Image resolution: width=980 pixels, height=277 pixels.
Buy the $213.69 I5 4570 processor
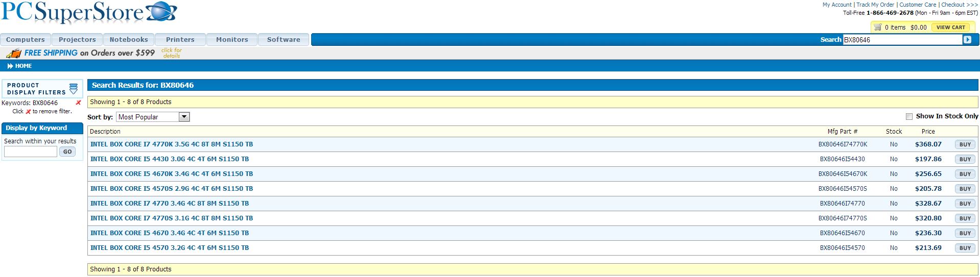[x=965, y=248]
